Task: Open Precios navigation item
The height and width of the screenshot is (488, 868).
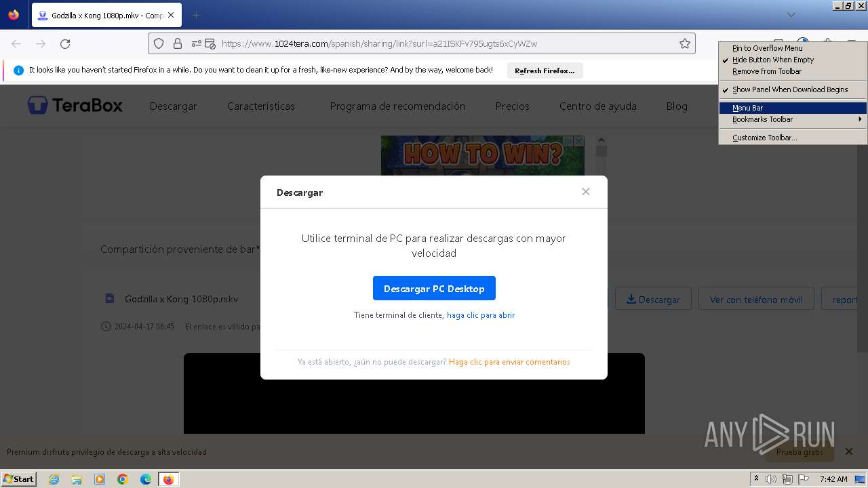Action: (x=512, y=106)
